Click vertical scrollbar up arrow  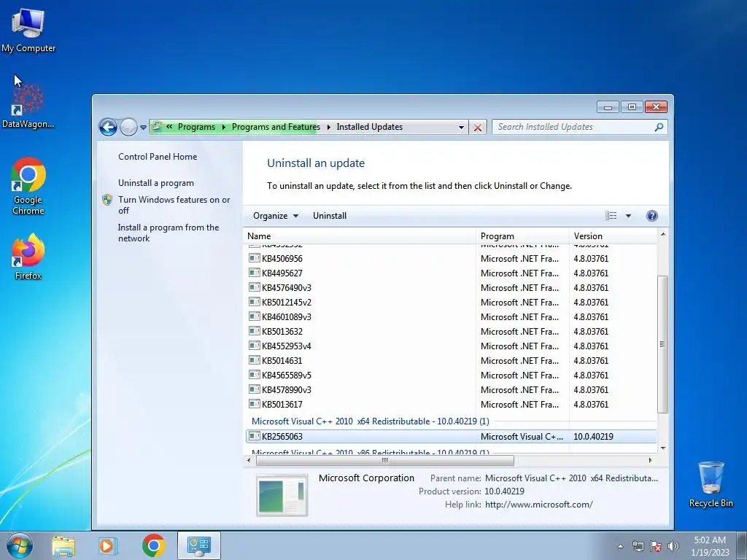click(662, 234)
